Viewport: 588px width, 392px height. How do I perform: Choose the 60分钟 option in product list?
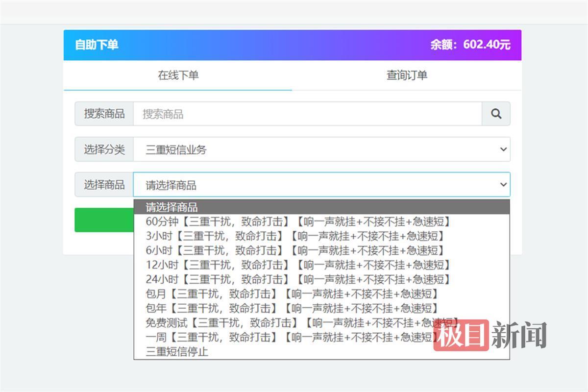coord(297,221)
